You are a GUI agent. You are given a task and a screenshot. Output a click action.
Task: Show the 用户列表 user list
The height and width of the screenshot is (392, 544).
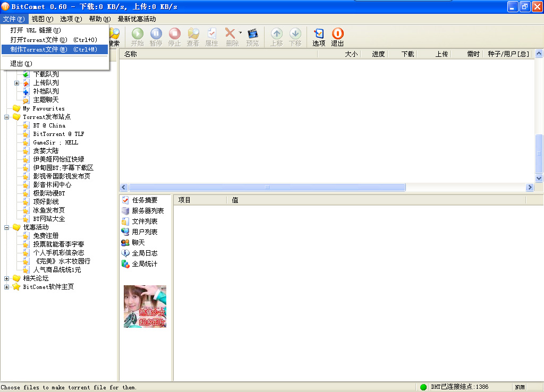click(x=144, y=232)
